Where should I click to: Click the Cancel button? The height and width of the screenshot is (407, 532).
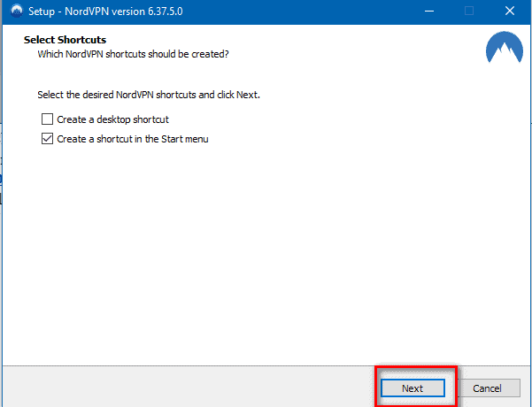coord(487,388)
